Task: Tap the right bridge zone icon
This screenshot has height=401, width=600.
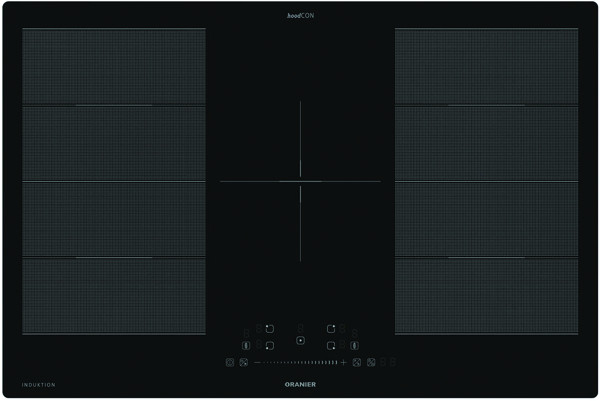Action: tap(353, 345)
